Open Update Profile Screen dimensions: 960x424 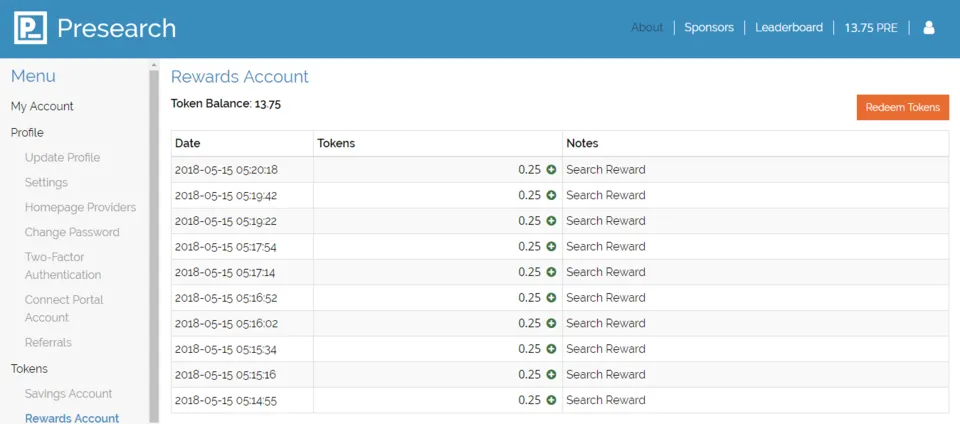62,158
